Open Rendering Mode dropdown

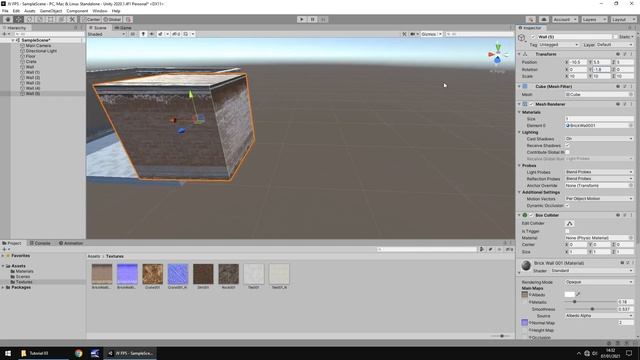tap(599, 282)
